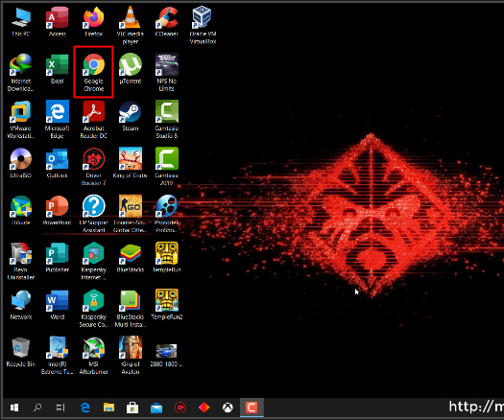Select the Kaspersky Internet Security shortcut
The width and height of the screenshot is (504, 420).
pos(94,262)
